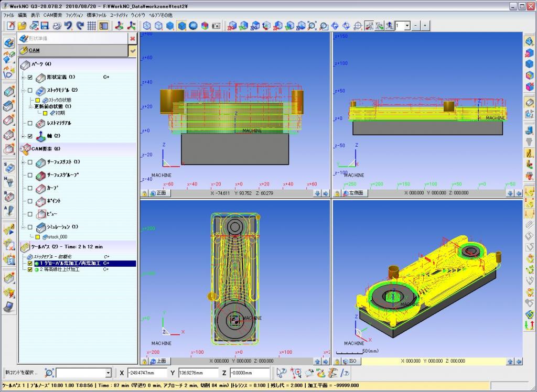Click the Undo arrow in the toolbar
This screenshot has width=537, height=392.
pos(68,26)
